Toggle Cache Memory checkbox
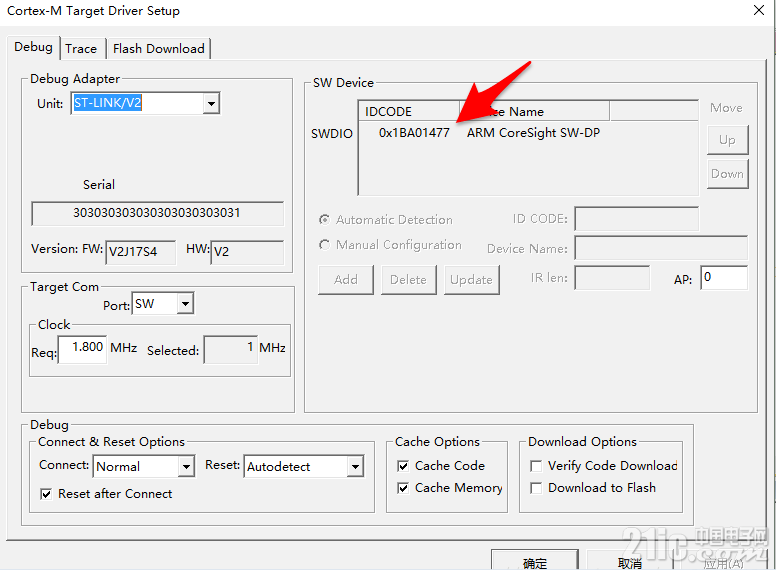The image size is (776, 570). pyautogui.click(x=403, y=488)
